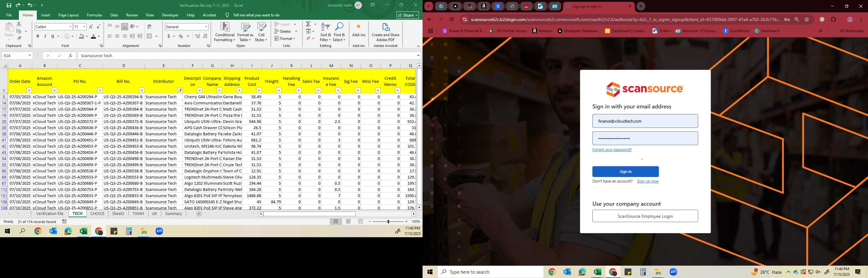The image size is (868, 278).
Task: Open the Distributor column filter
Action: (x=180, y=90)
